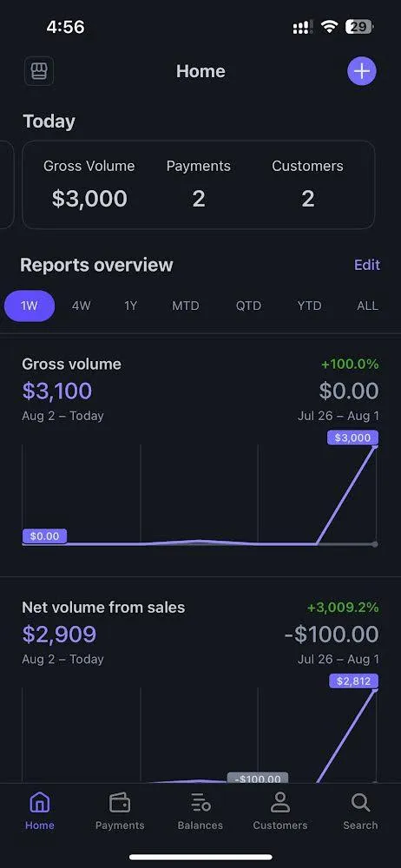Open the Search magnifier icon
401x868 pixels.
point(360,801)
